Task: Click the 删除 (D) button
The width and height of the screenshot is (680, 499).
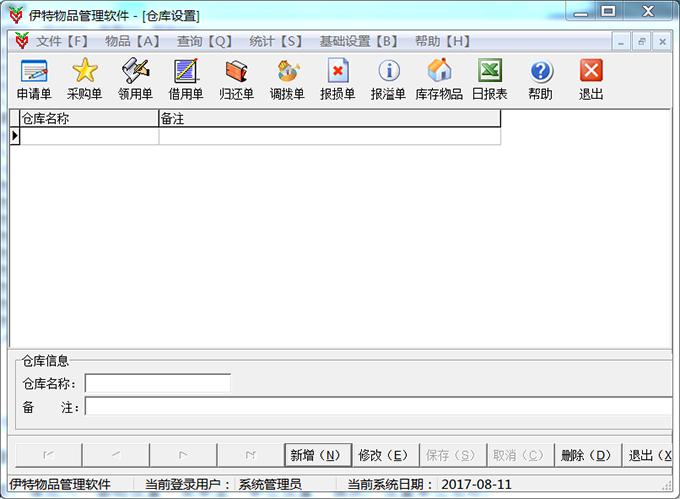Action: point(588,455)
